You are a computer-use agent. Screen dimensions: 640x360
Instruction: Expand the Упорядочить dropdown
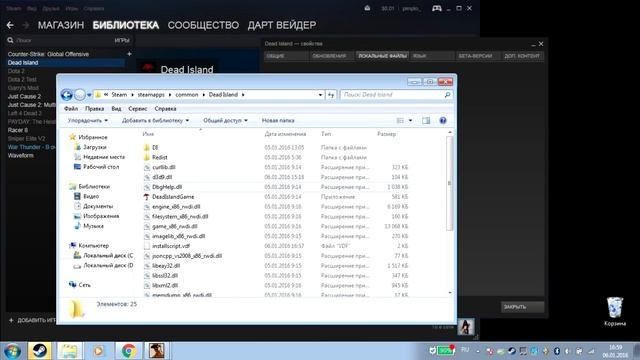pyautogui.click(x=88, y=120)
